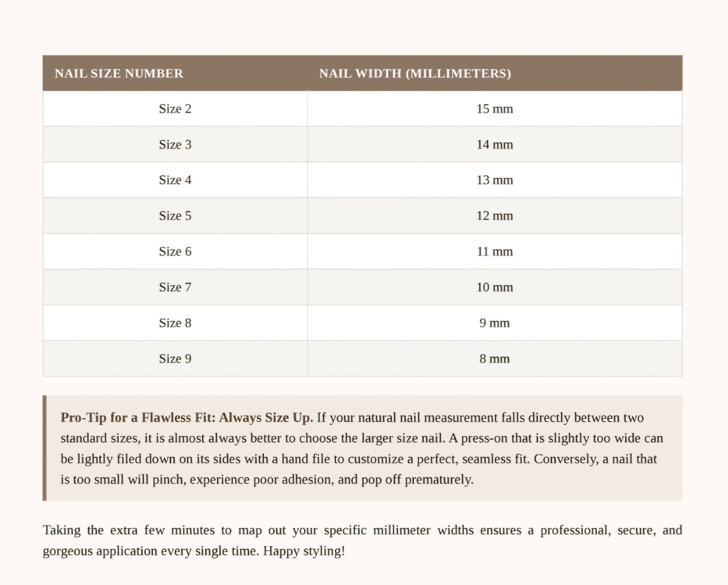Click the Size 7 row label
Image resolution: width=728 pixels, height=585 pixels.
[175, 287]
